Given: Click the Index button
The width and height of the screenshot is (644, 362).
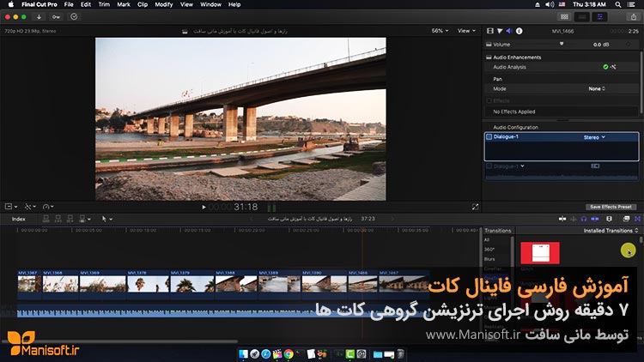Looking at the screenshot, I should tap(19, 219).
